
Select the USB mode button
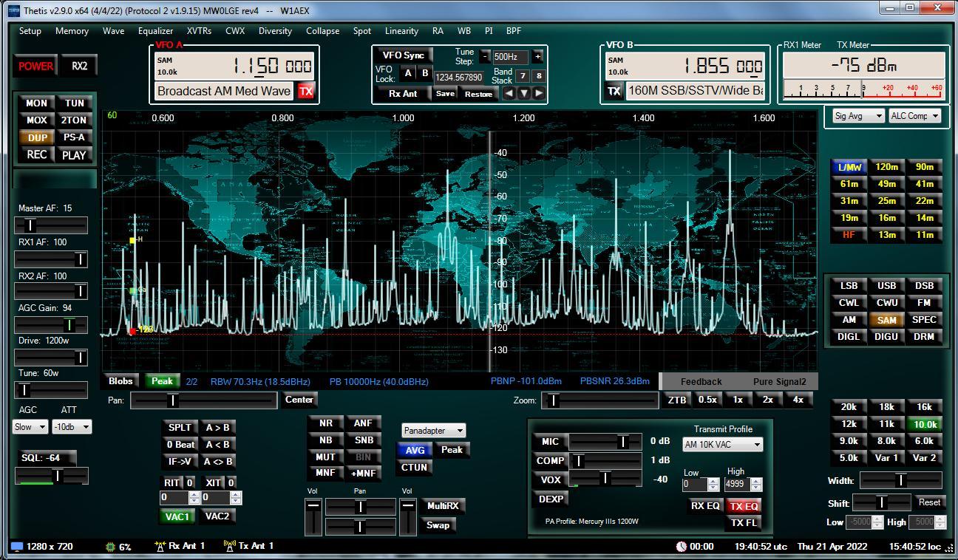[x=886, y=285]
